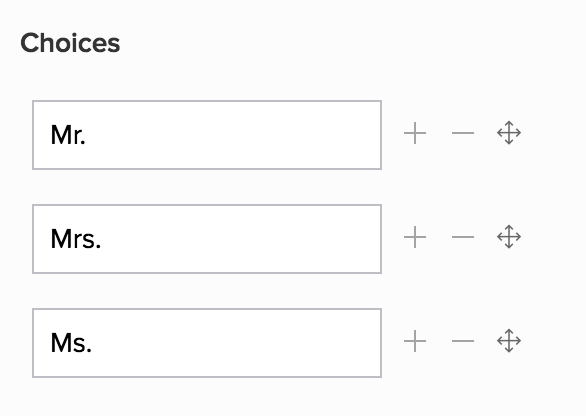The height and width of the screenshot is (416, 586).
Task: Focus the Mr. choice input field
Action: [x=207, y=135]
